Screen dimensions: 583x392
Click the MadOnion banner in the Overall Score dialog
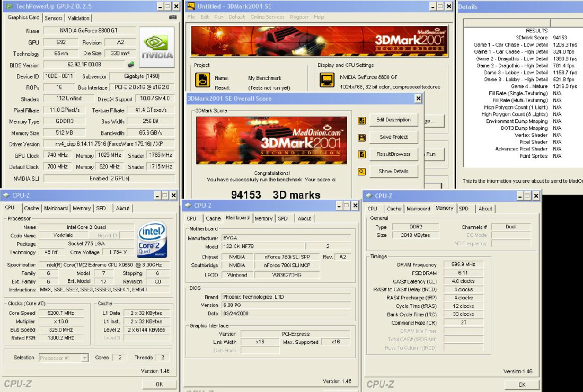[271, 140]
